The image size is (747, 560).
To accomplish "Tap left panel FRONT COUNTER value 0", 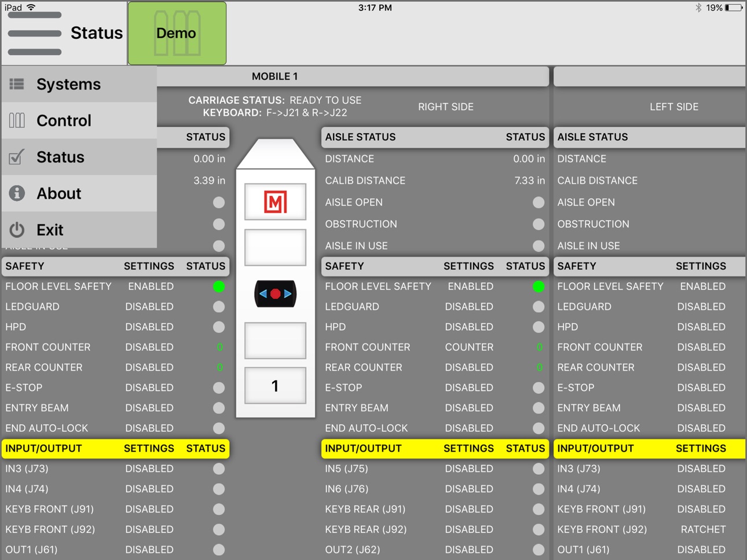I will point(219,347).
